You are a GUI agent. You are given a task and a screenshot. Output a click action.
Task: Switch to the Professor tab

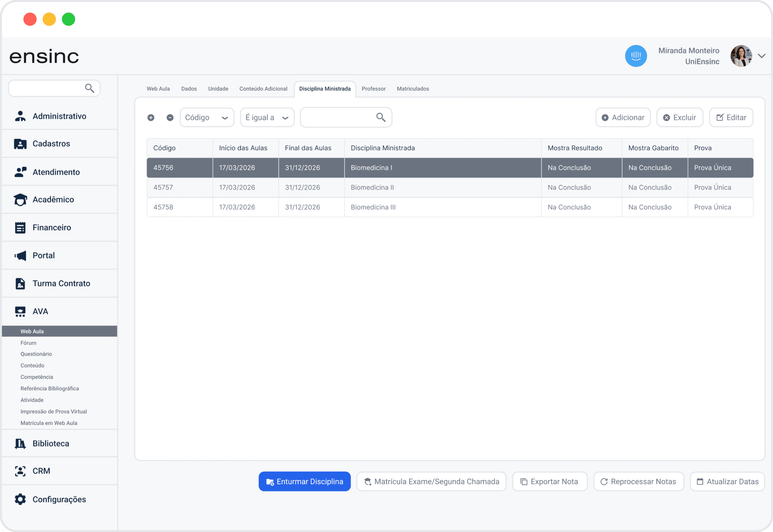pos(374,89)
